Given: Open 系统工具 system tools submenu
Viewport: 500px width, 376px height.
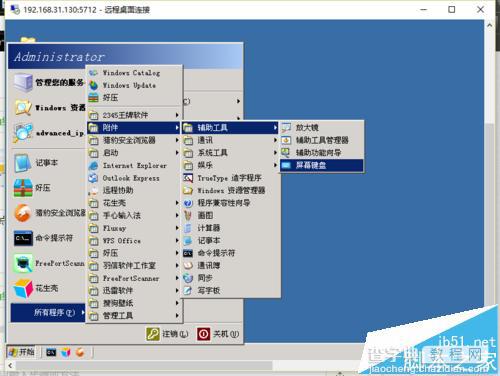Looking at the screenshot, I should coord(230,153).
